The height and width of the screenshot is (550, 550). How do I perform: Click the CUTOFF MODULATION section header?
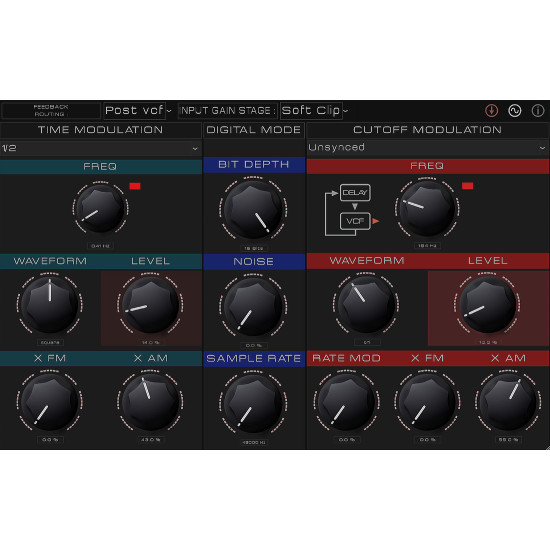[428, 130]
